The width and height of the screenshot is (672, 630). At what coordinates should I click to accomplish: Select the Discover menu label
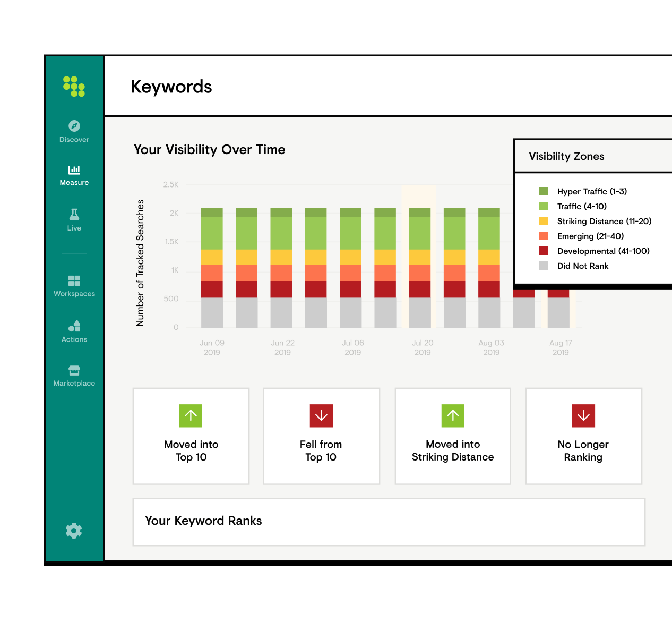click(x=74, y=140)
